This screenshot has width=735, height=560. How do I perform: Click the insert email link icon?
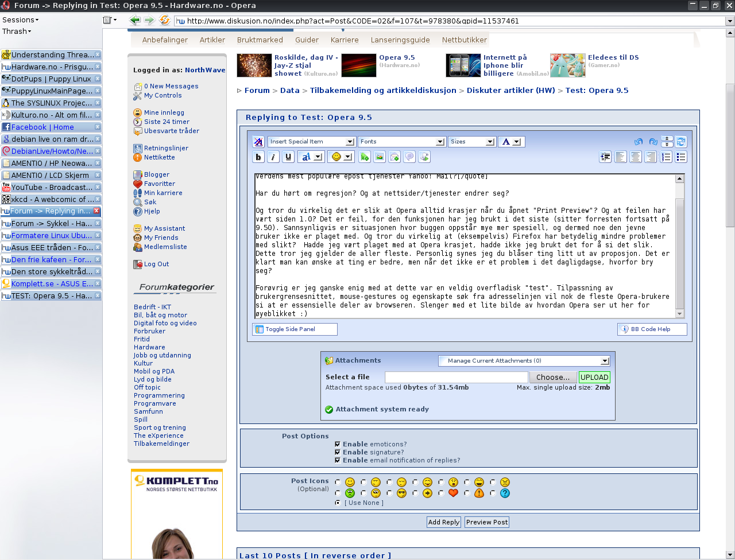point(394,157)
